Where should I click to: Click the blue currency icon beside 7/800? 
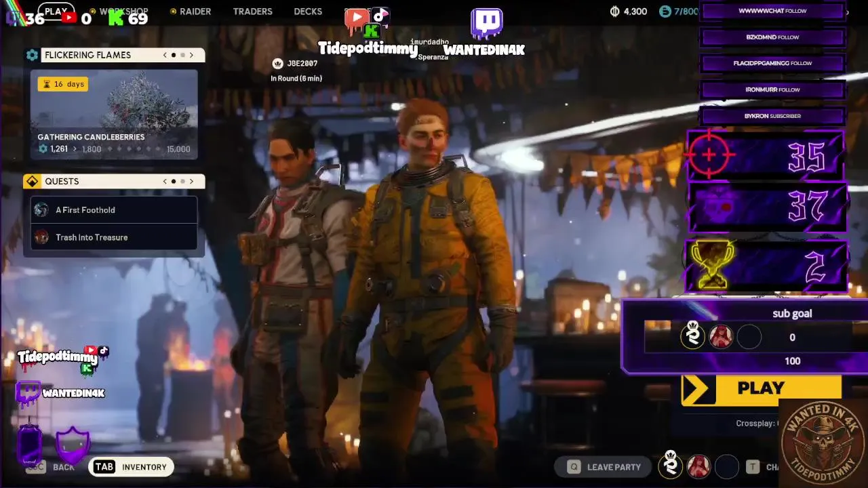coord(665,12)
